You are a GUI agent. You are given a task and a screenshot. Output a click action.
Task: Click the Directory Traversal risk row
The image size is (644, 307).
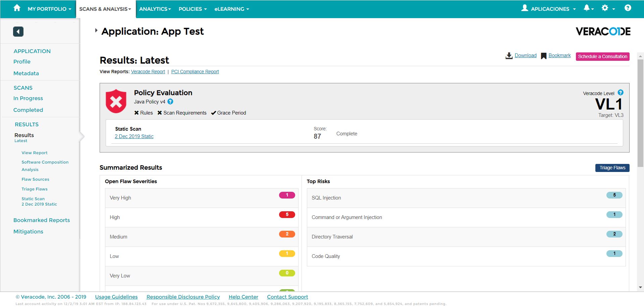click(x=466, y=237)
